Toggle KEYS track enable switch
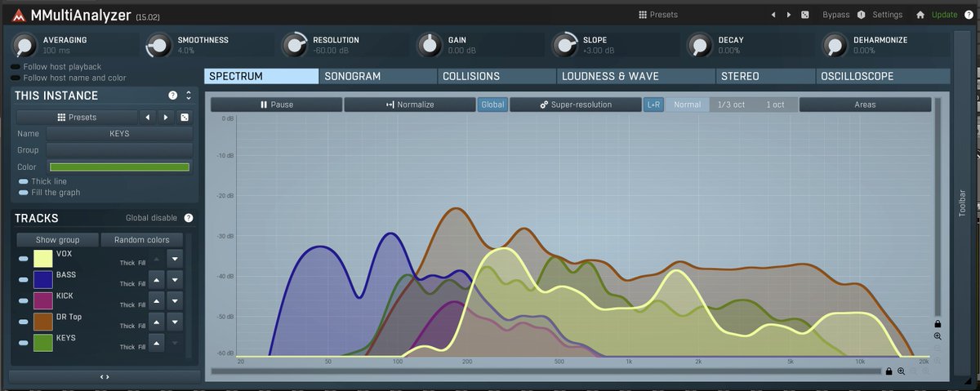 [24, 343]
